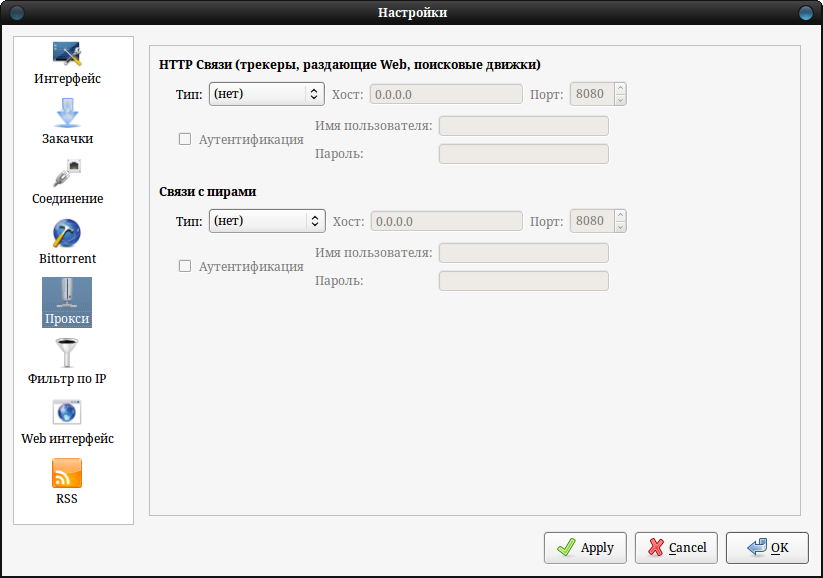Click HTTP Связи Пароль field
This screenshot has height=578, width=823.
click(x=524, y=154)
